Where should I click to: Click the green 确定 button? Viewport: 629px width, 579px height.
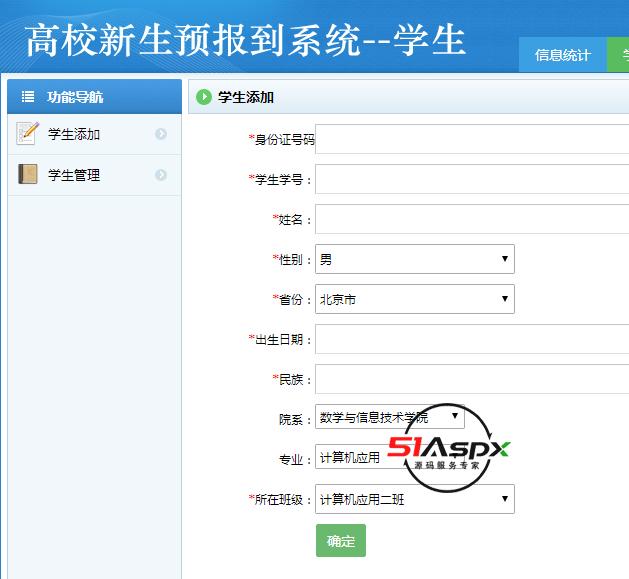pos(341,540)
